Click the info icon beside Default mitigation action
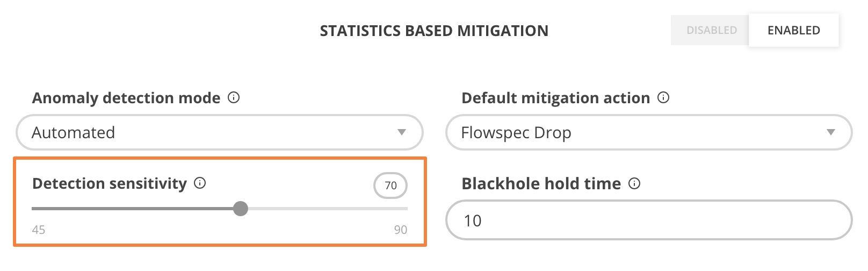868x271 pixels. [663, 98]
